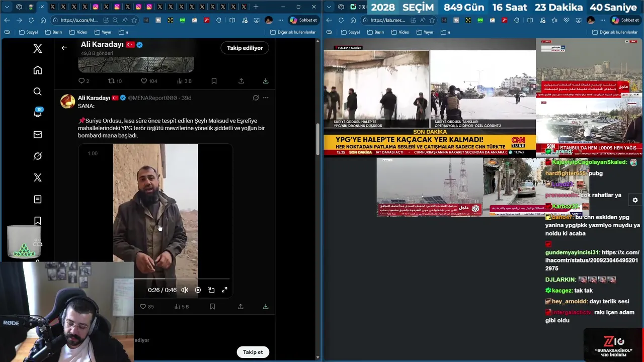This screenshot has height=362, width=644.
Task: Like the tweet showing 104 likes
Action: pos(148,81)
